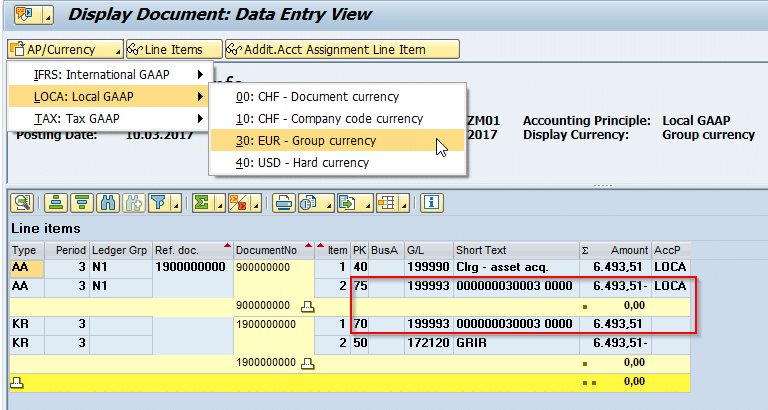Sort line items in ascending order
This screenshot has width=768, height=410.
[58, 203]
